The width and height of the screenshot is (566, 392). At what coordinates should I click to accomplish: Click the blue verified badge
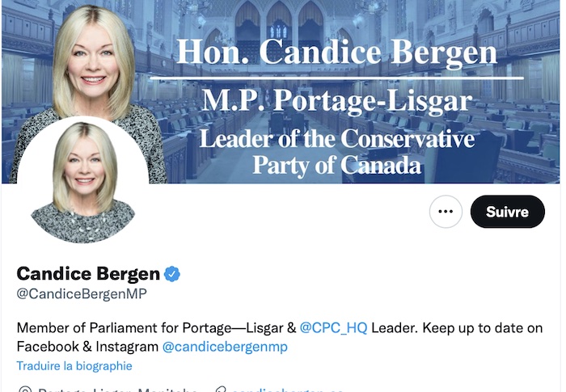tap(172, 274)
